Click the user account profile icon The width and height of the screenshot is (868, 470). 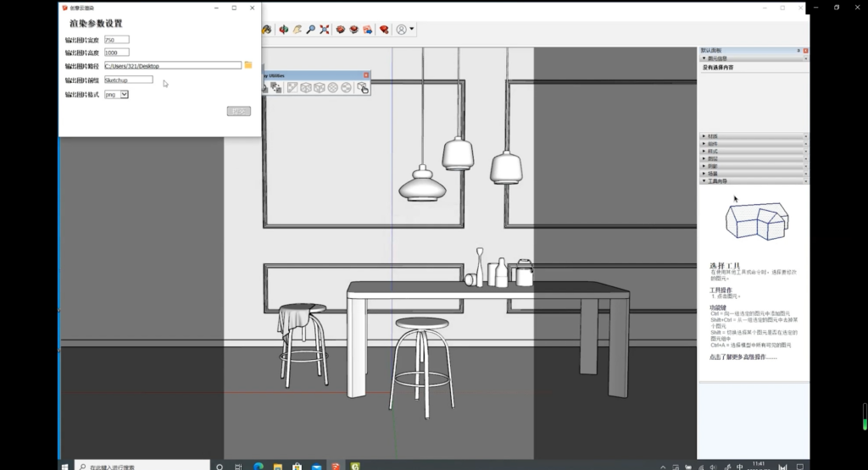(401, 30)
